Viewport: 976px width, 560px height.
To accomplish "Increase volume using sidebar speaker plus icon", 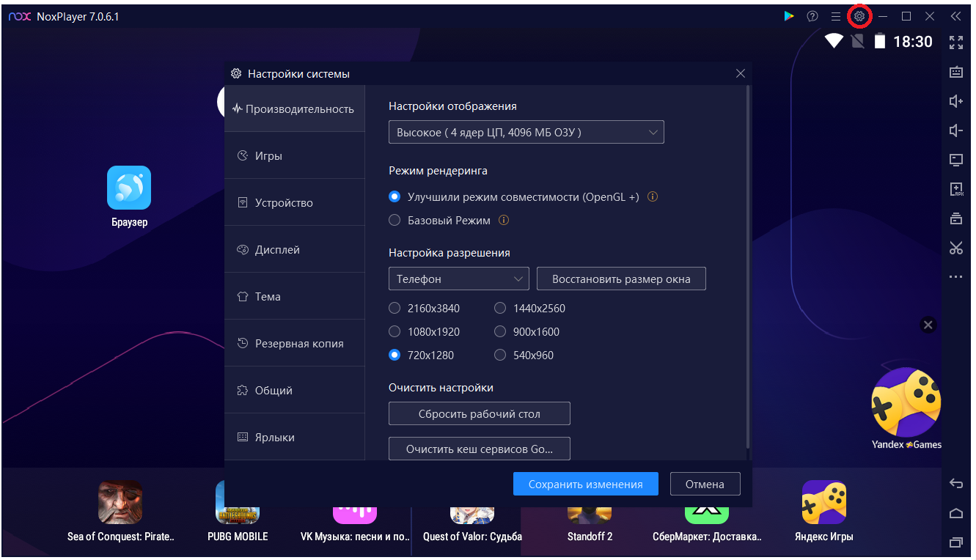I will click(x=955, y=101).
